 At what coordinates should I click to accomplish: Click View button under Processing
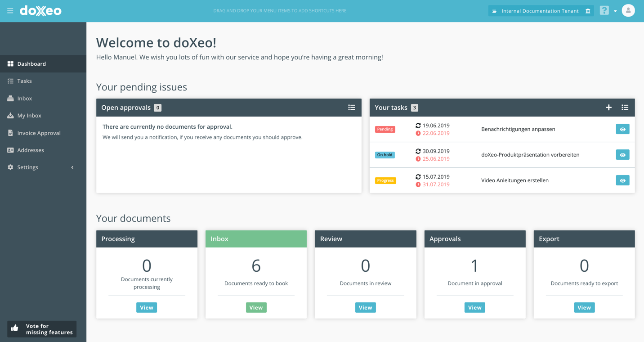[147, 307]
